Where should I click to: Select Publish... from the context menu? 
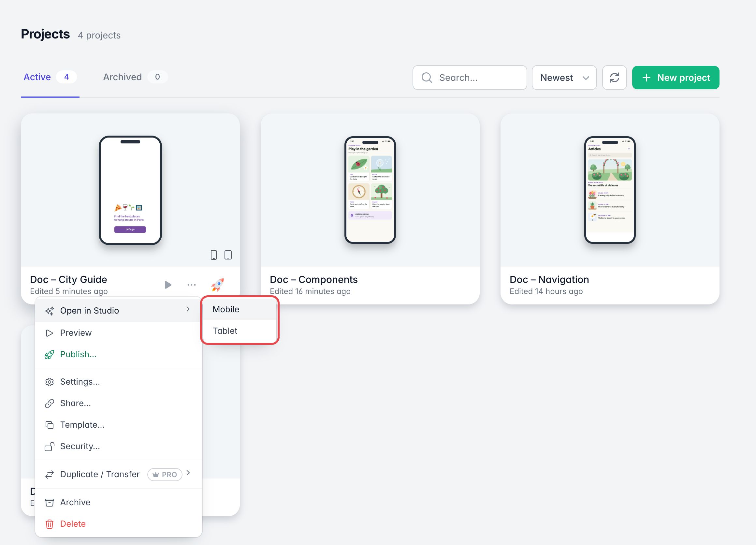[118, 354]
